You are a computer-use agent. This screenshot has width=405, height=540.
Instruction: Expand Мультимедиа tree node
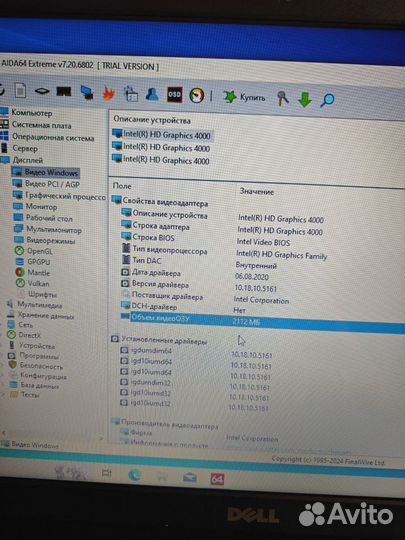pyautogui.click(x=40, y=305)
